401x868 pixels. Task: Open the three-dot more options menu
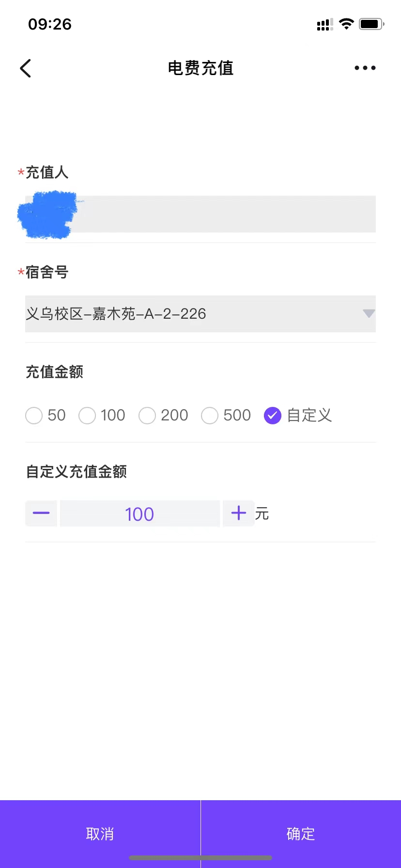pyautogui.click(x=365, y=68)
